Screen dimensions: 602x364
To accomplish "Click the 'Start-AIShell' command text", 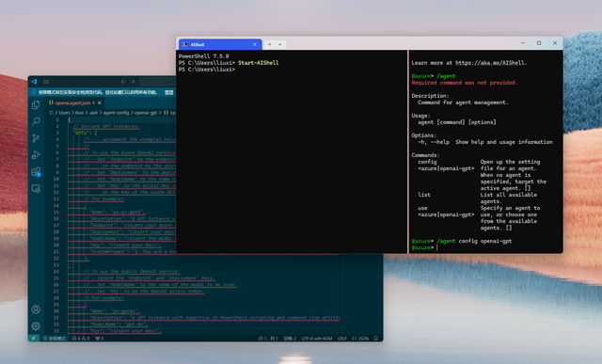I will click(259, 63).
